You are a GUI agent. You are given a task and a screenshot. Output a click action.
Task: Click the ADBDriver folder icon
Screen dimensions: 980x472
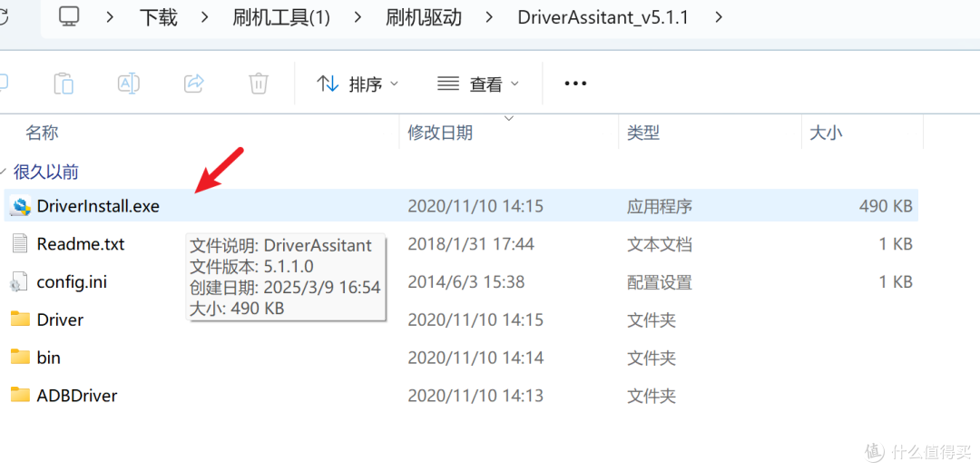click(x=21, y=395)
